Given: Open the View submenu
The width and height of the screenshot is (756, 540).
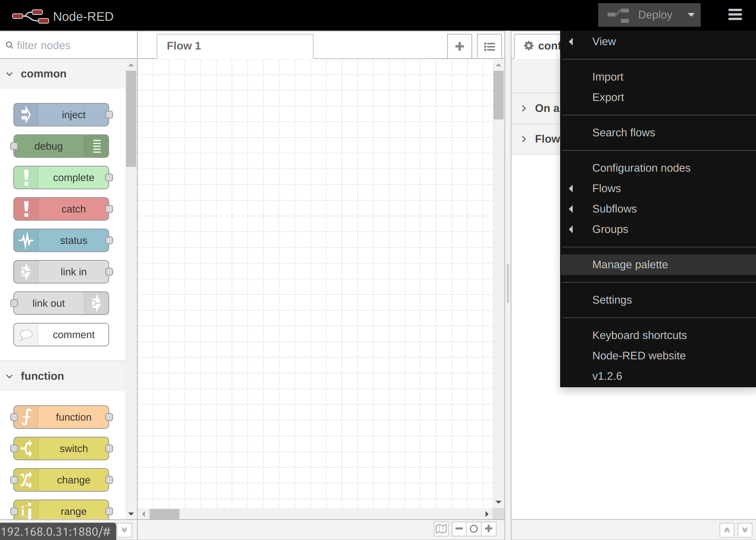Looking at the screenshot, I should (x=659, y=42).
